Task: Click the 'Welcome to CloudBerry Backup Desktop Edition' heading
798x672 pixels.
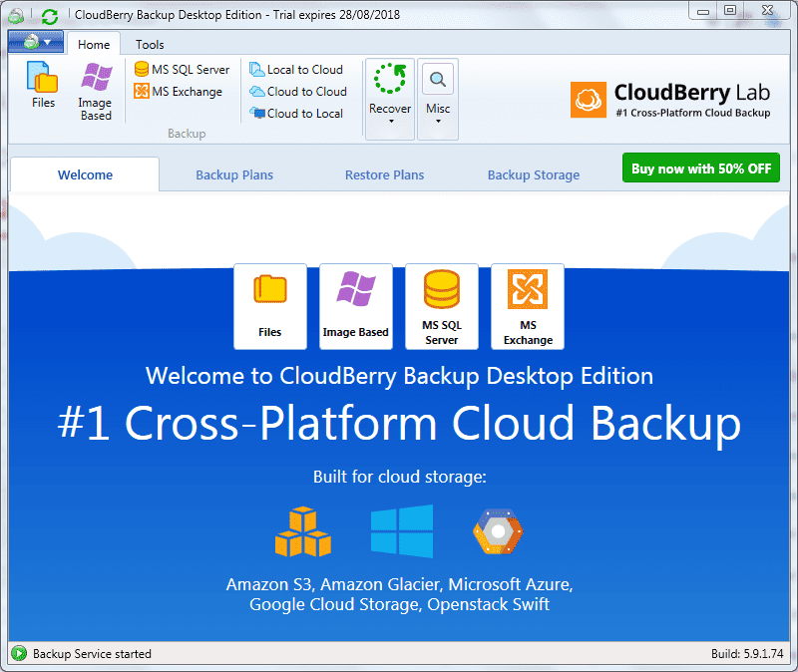Action: point(400,377)
